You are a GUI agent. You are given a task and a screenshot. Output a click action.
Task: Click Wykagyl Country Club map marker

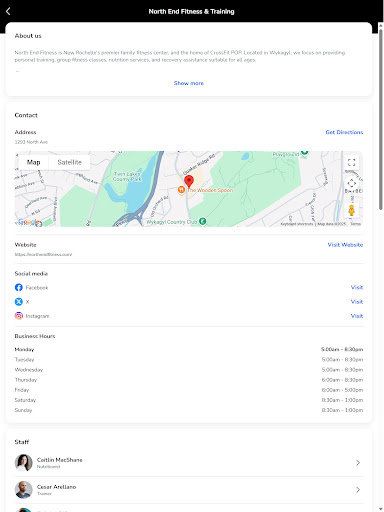202,221
